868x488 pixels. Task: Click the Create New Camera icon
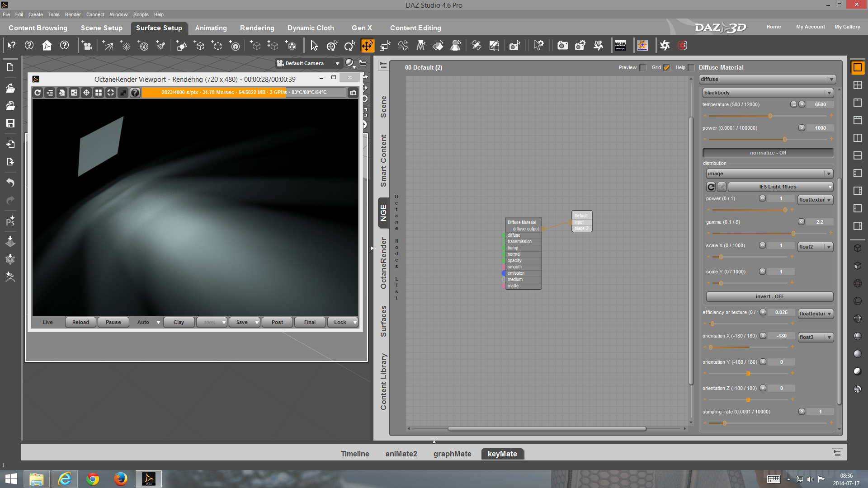click(x=87, y=46)
